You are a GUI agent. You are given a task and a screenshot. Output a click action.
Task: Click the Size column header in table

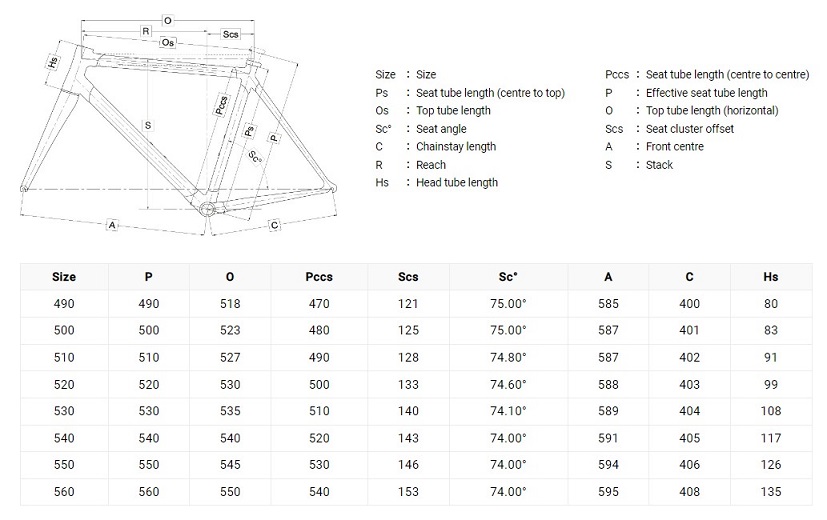(x=63, y=277)
